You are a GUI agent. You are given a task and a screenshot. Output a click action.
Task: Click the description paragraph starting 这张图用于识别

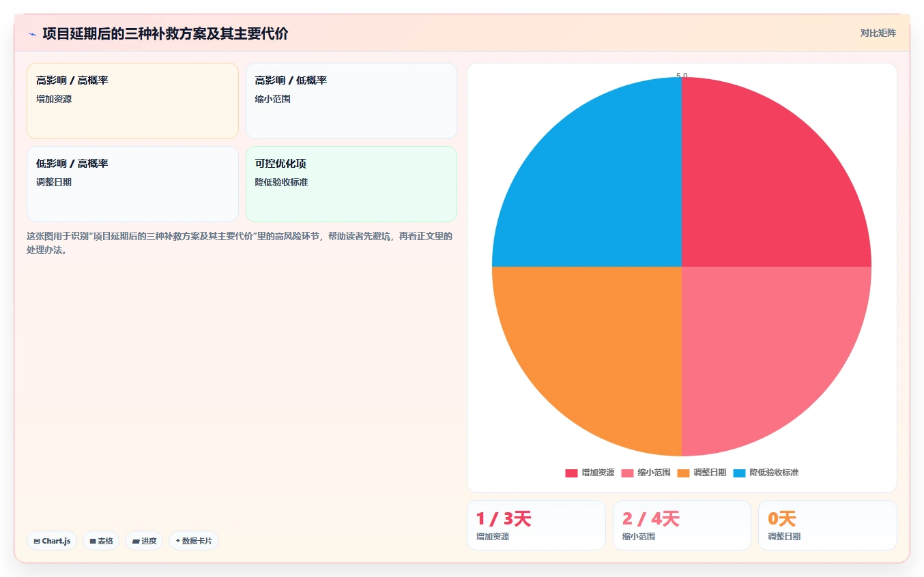(x=240, y=243)
